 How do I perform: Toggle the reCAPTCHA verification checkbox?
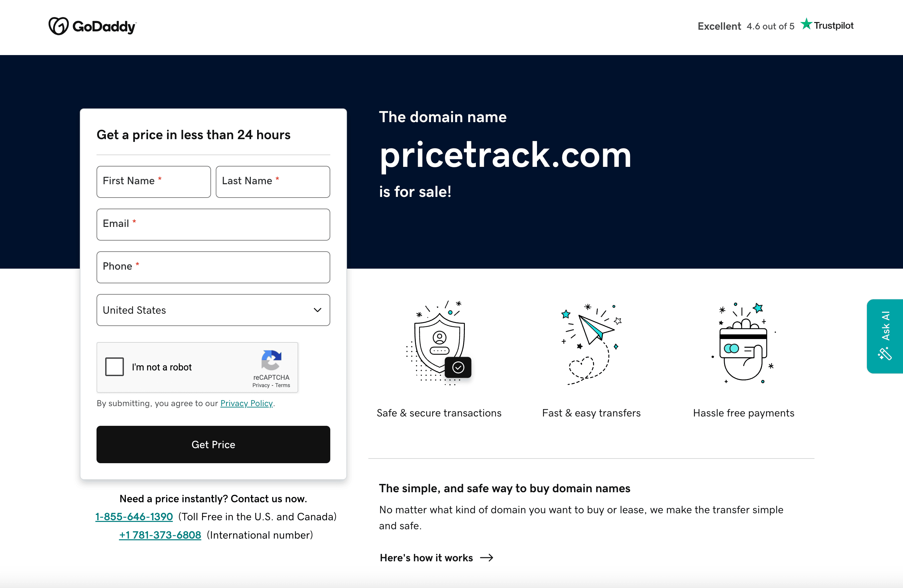pos(114,367)
